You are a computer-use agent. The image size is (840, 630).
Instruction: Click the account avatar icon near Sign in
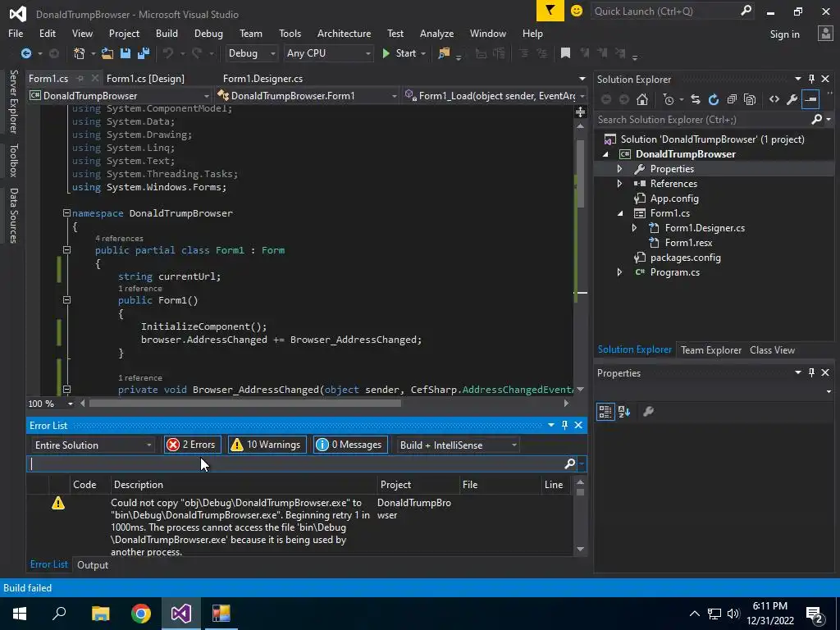coord(825,34)
